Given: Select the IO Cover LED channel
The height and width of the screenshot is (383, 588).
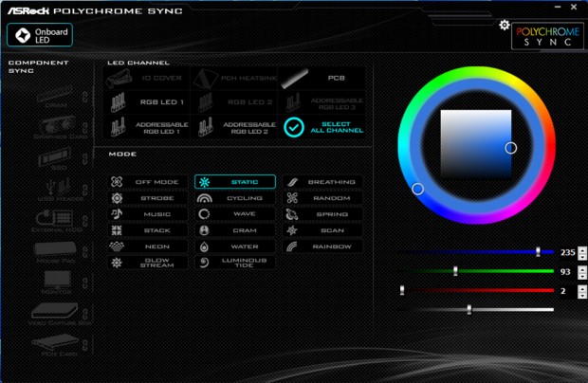Looking at the screenshot, I should click(147, 78).
